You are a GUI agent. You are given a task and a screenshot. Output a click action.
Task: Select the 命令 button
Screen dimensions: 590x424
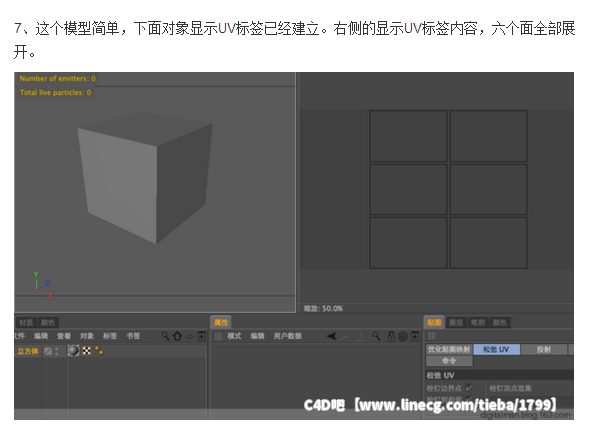[449, 361]
